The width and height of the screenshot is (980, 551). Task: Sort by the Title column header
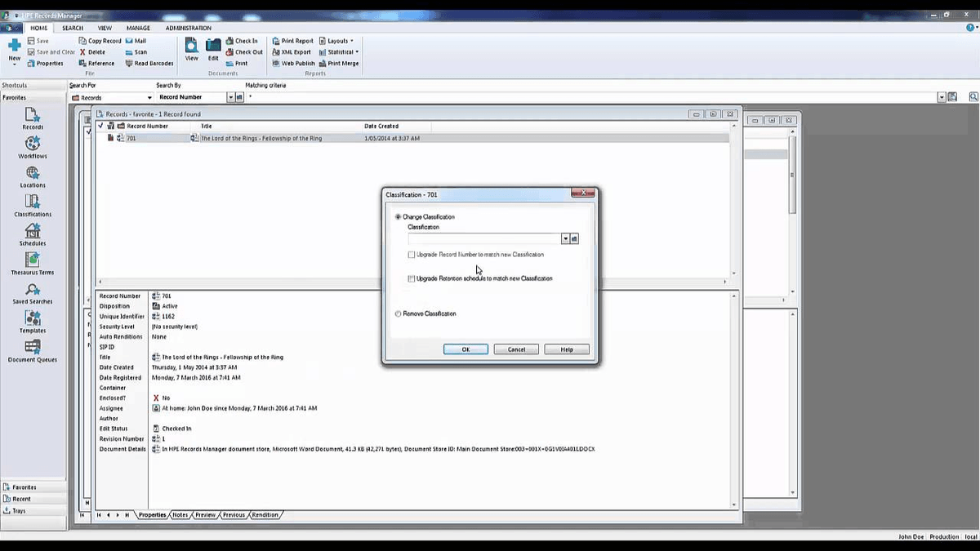[207, 127]
